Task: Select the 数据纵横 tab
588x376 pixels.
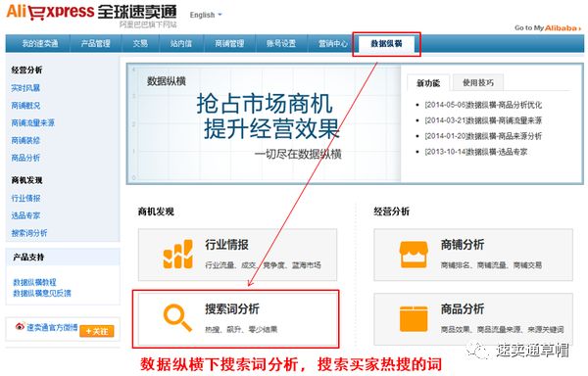Action: tap(386, 44)
